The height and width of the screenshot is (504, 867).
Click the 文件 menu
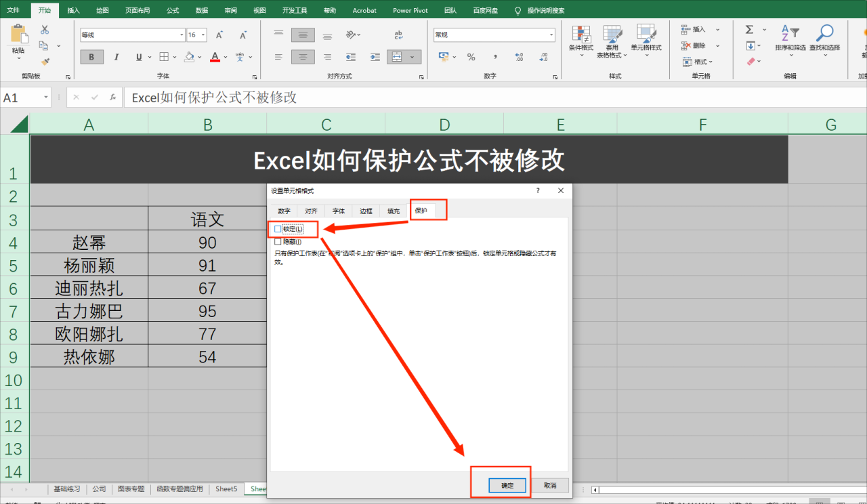(x=14, y=10)
